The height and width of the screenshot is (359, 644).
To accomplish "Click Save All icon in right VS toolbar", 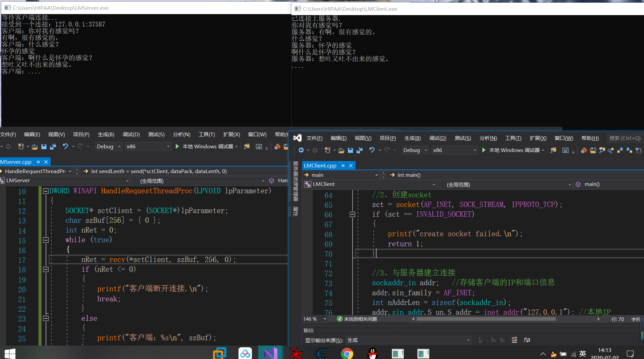I will pyautogui.click(x=360, y=150).
